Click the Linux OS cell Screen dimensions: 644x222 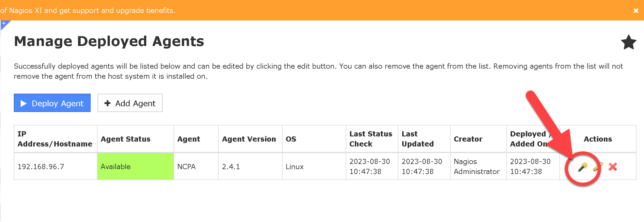295,167
